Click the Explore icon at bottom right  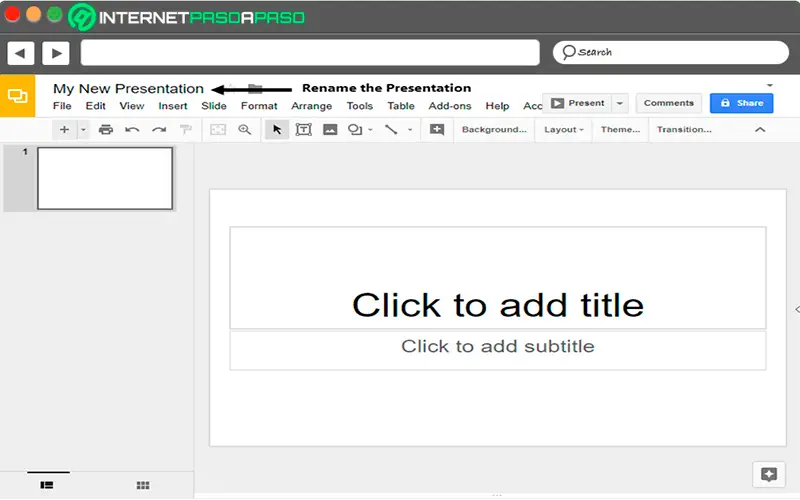click(769, 474)
